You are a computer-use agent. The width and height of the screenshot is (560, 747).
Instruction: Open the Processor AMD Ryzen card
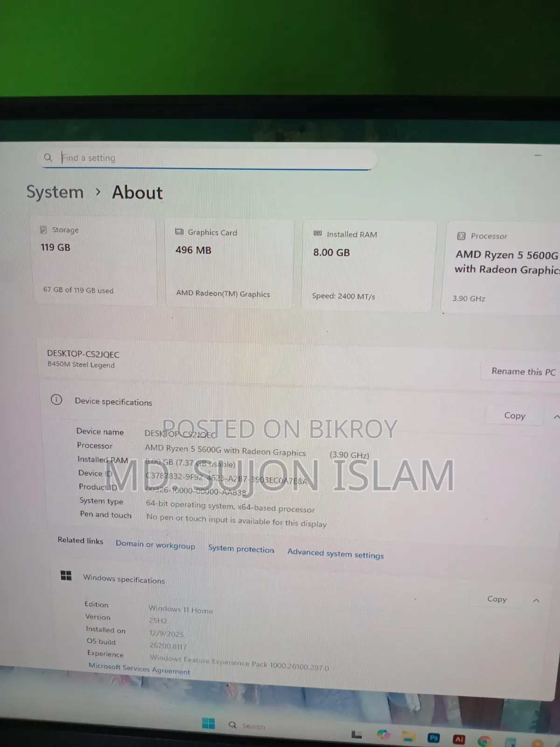(502, 268)
